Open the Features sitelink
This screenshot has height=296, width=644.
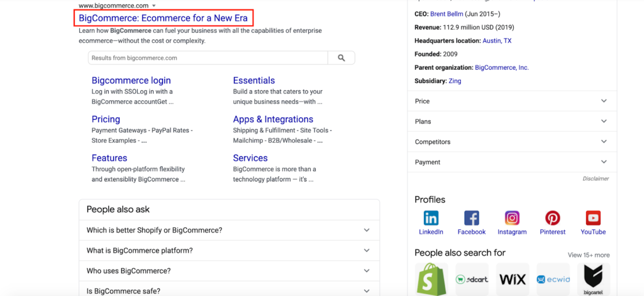(109, 158)
